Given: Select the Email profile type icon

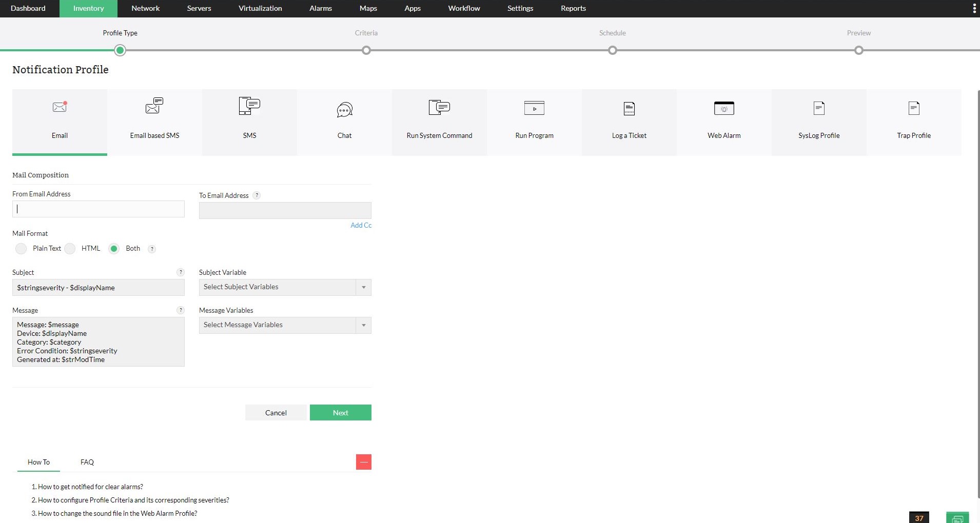Looking at the screenshot, I should 60,107.
